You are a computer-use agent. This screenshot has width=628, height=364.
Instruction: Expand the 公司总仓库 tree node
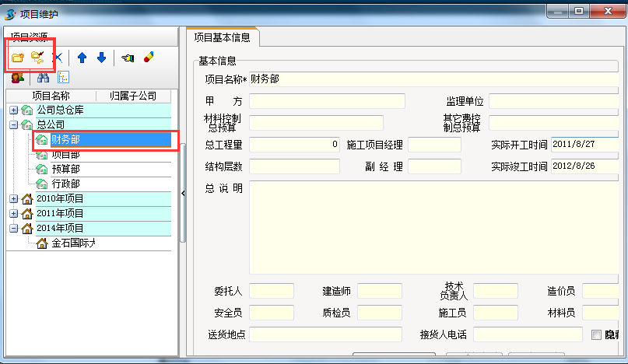(13, 110)
